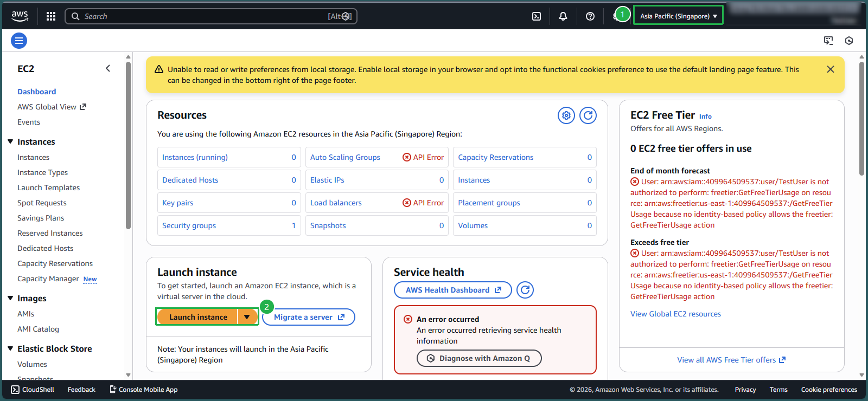Open Launch Templates in sidebar
Image resolution: width=868 pixels, height=401 pixels.
click(49, 187)
